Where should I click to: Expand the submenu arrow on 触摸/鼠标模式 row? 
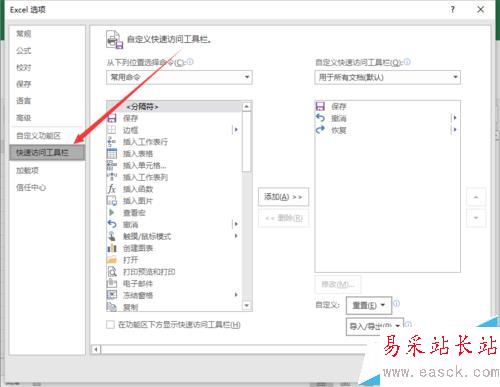[236, 236]
